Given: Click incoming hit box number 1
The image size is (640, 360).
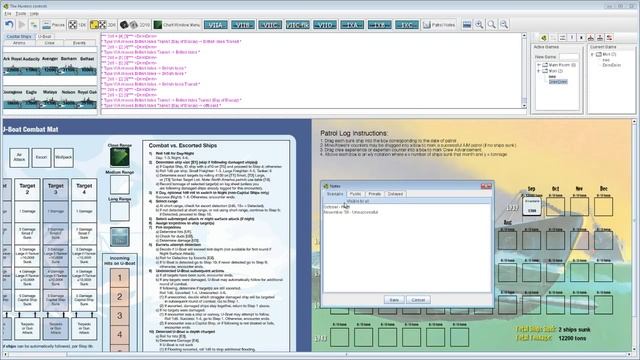Looking at the screenshot, I should (120, 278).
